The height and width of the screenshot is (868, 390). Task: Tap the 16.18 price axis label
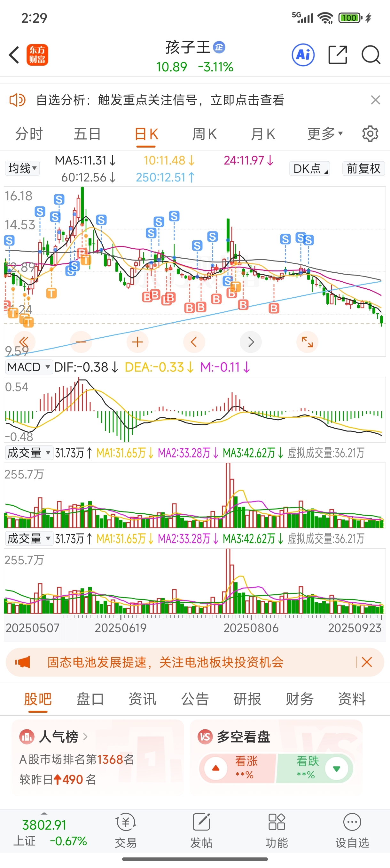(19, 196)
